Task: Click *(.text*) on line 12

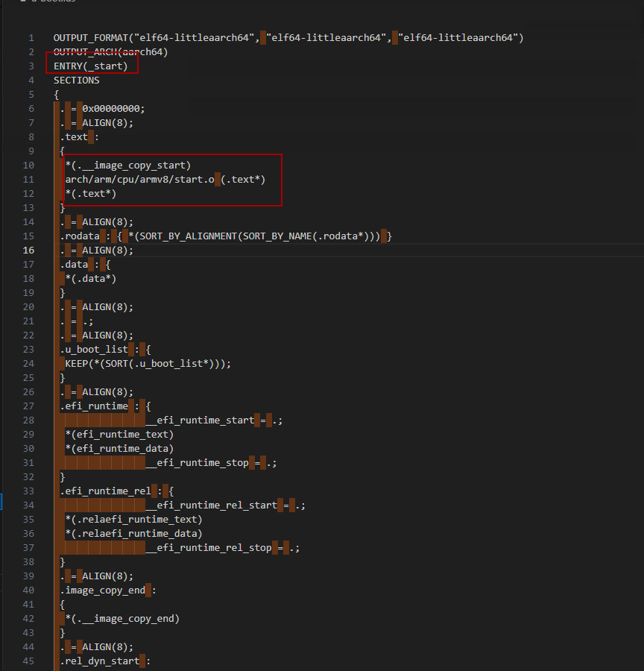Action: point(91,193)
